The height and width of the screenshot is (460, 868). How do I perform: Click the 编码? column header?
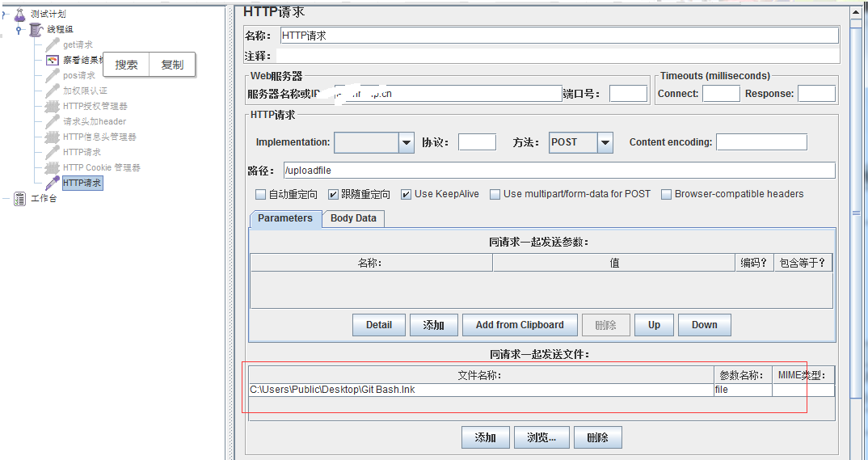pos(754,263)
